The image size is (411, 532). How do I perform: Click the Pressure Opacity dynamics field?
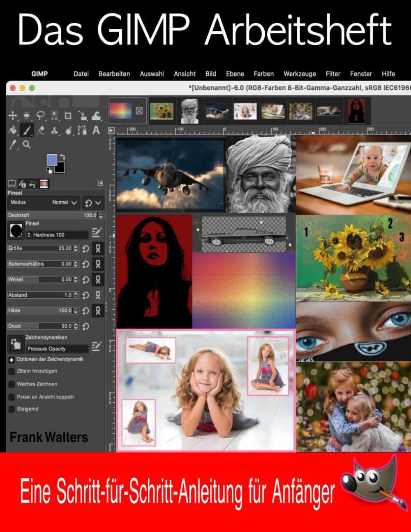pyautogui.click(x=57, y=348)
